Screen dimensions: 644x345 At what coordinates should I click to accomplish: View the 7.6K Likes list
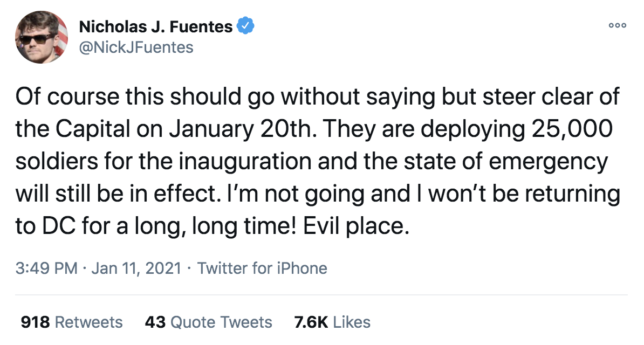tap(332, 322)
